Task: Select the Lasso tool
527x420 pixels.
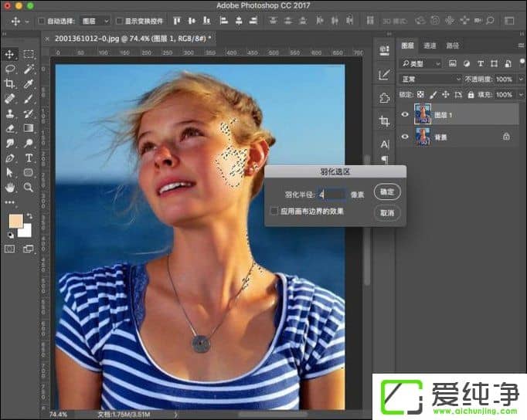Action: [x=10, y=69]
